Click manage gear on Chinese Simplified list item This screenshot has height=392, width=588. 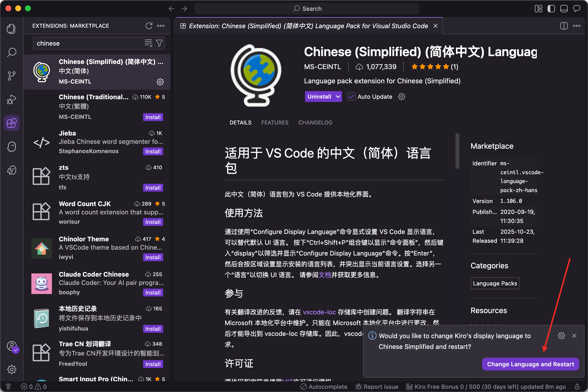(x=160, y=82)
